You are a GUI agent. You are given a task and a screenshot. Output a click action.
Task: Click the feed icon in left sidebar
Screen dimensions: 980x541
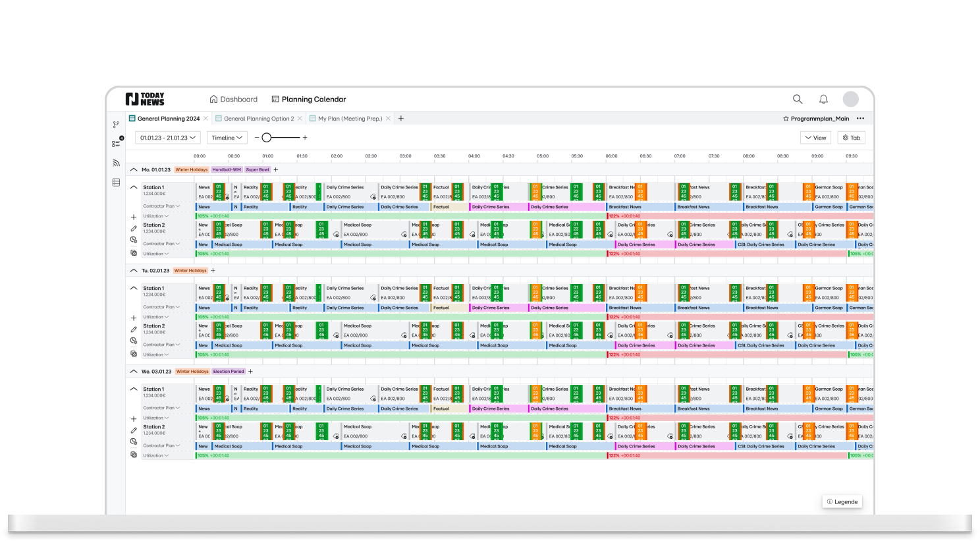[116, 163]
